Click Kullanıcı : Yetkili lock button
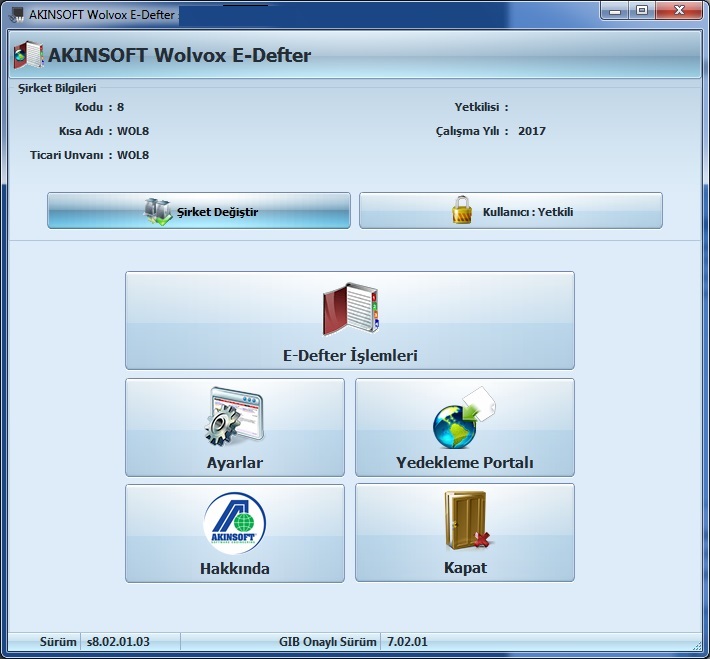Image resolution: width=710 pixels, height=659 pixels. (x=511, y=211)
